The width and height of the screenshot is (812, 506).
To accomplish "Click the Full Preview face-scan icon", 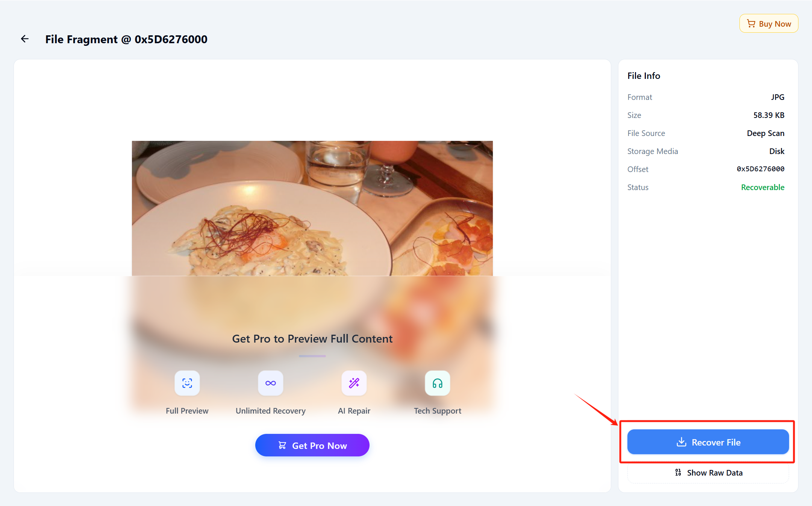I will (187, 383).
